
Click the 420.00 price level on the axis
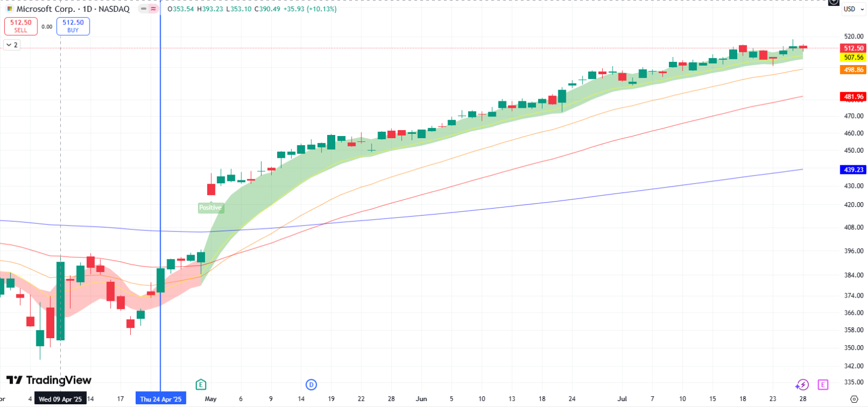pyautogui.click(x=853, y=205)
